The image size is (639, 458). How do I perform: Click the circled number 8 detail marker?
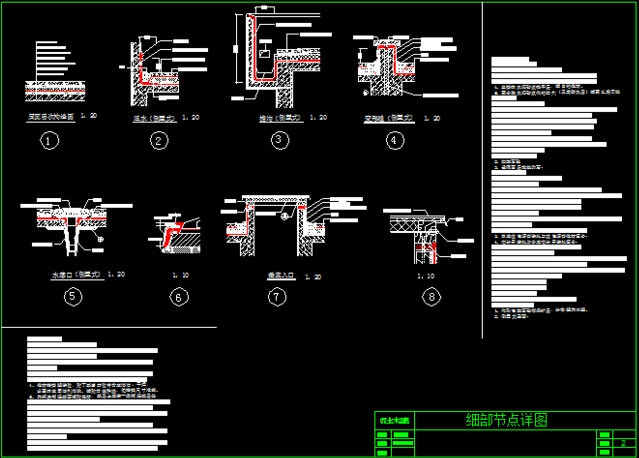tap(431, 296)
